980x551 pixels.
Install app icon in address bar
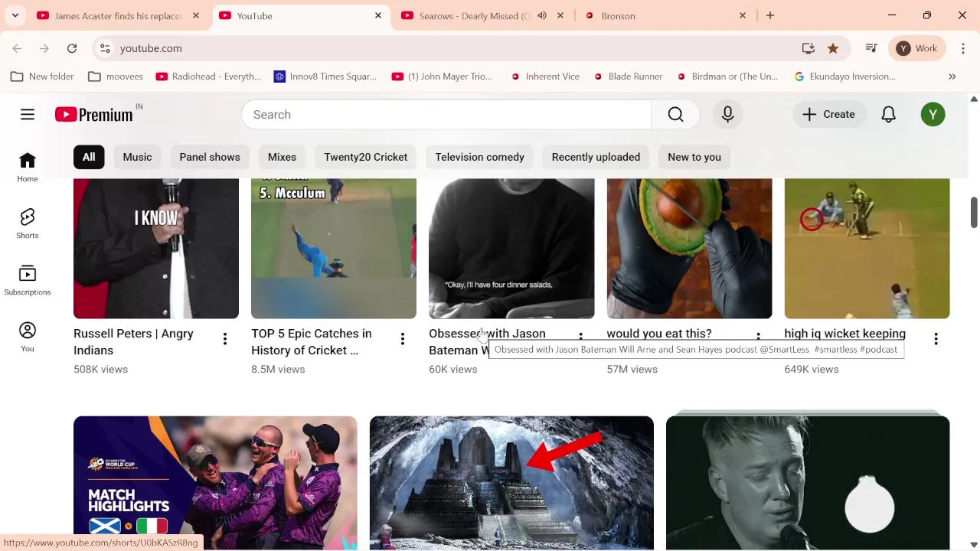click(x=808, y=48)
